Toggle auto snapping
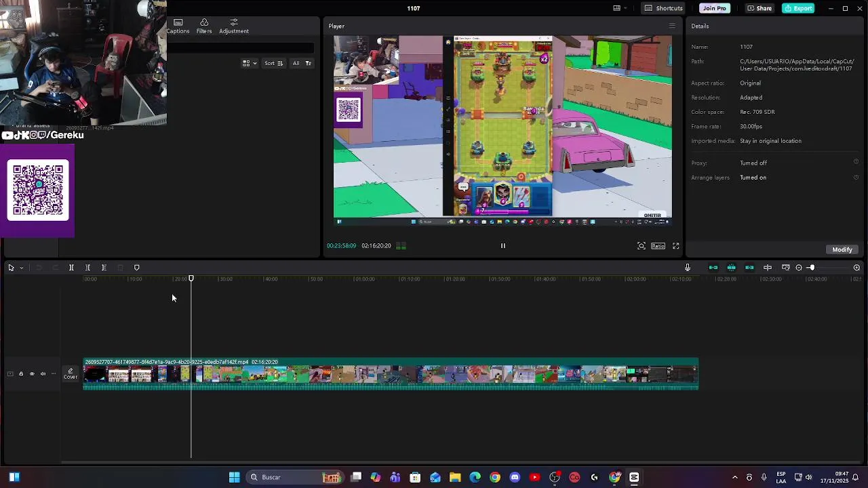 (731, 268)
